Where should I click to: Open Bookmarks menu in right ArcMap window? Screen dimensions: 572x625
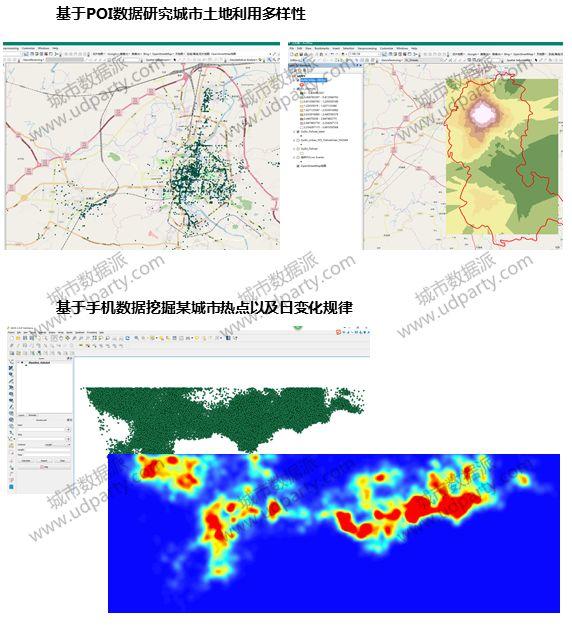(x=322, y=48)
